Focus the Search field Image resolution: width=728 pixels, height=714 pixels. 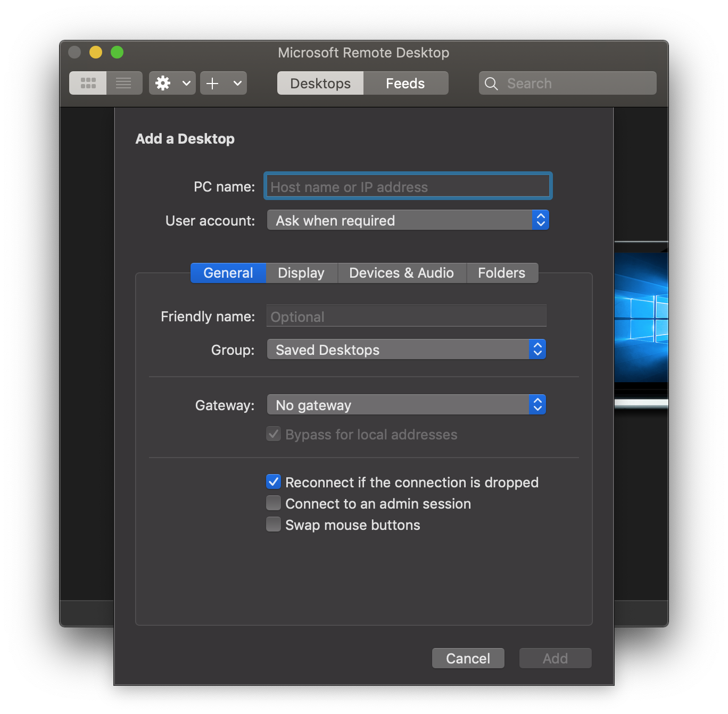click(x=567, y=83)
